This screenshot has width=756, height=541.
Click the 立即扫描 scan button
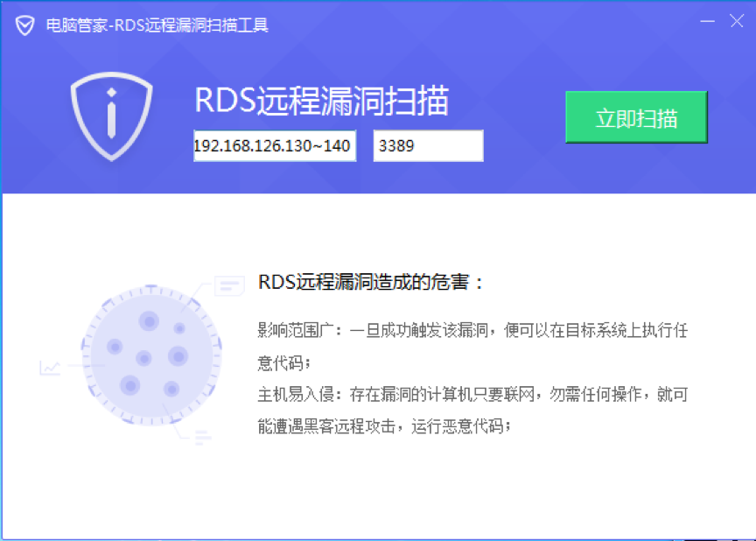pyautogui.click(x=636, y=117)
